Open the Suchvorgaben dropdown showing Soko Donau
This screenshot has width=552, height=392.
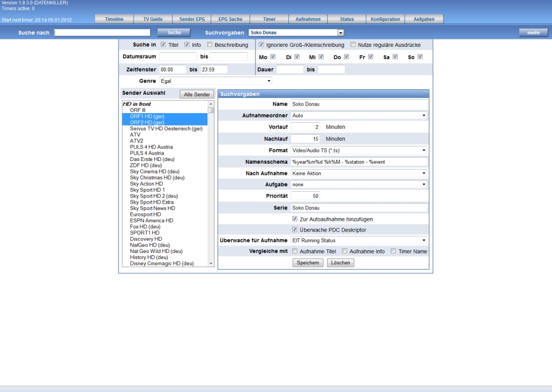(x=296, y=33)
